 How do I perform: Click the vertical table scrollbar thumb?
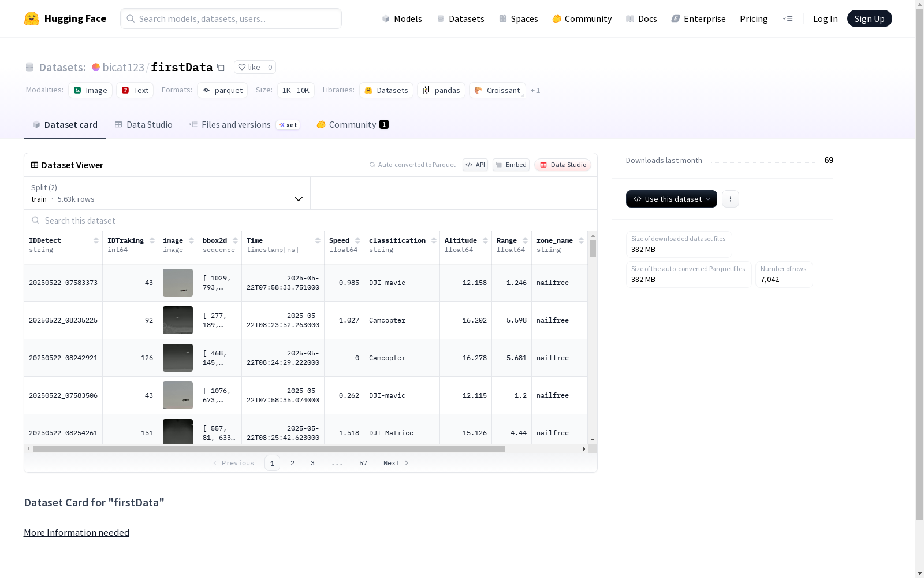(593, 249)
